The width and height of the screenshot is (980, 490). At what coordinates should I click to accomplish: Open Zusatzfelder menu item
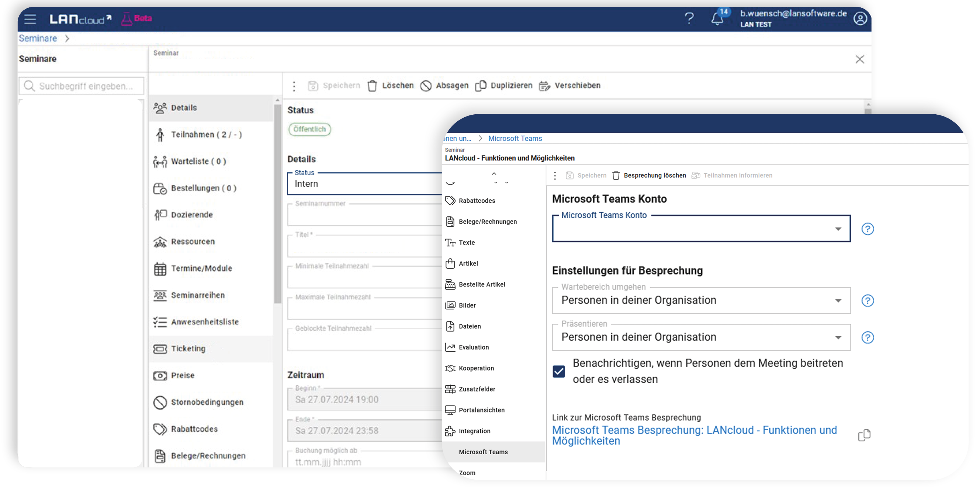tap(494, 389)
